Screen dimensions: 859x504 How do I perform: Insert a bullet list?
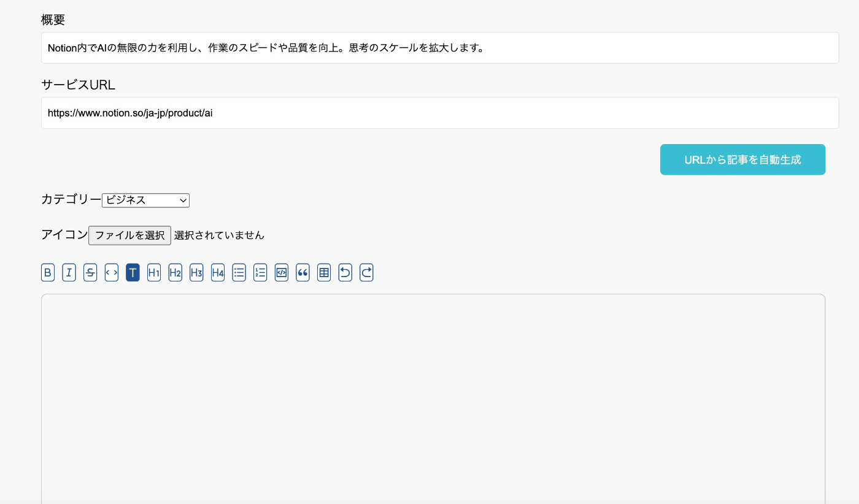coord(239,272)
